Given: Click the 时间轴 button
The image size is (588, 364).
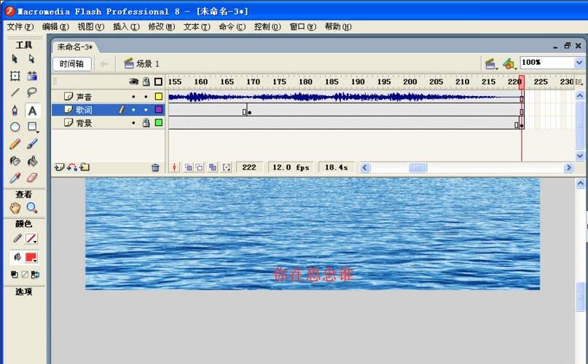Looking at the screenshot, I should click(71, 64).
